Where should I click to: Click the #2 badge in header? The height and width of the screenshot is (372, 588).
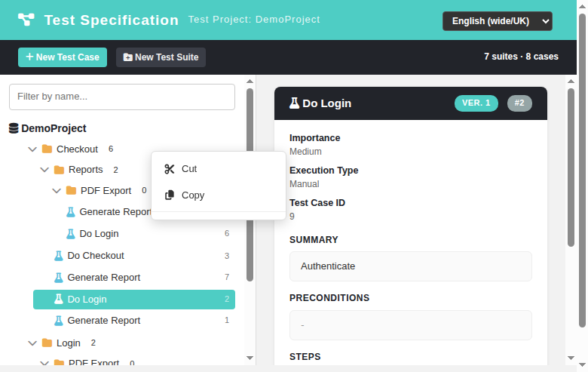point(519,103)
